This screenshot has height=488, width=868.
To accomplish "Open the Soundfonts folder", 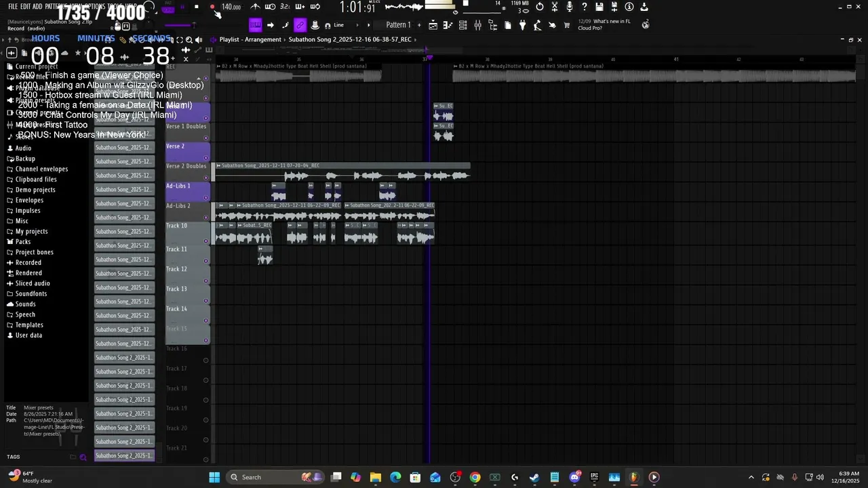I will 31,293.
